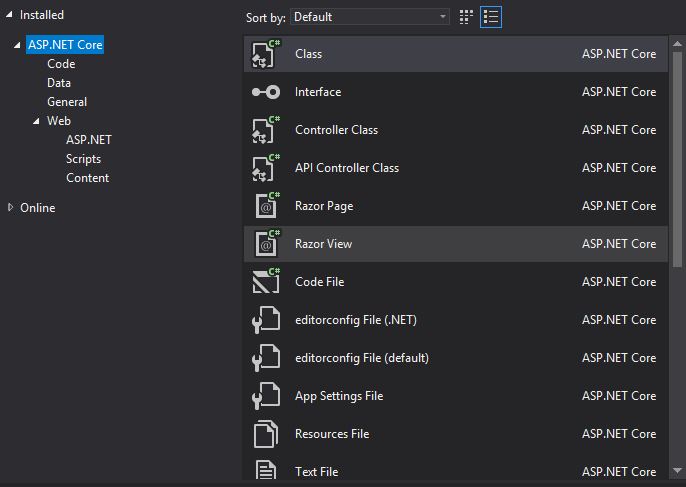Choose API Controller Class template name
The width and height of the screenshot is (686, 487).
[x=347, y=168]
